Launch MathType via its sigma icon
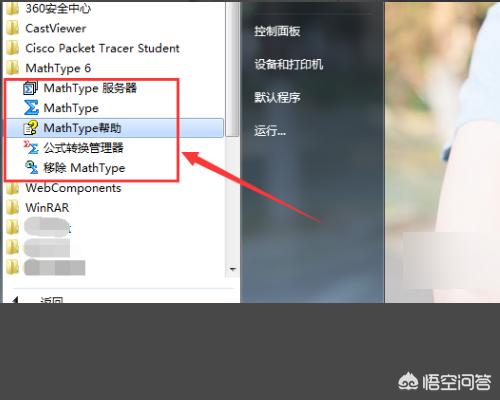This screenshot has height=400, width=500. point(31,108)
